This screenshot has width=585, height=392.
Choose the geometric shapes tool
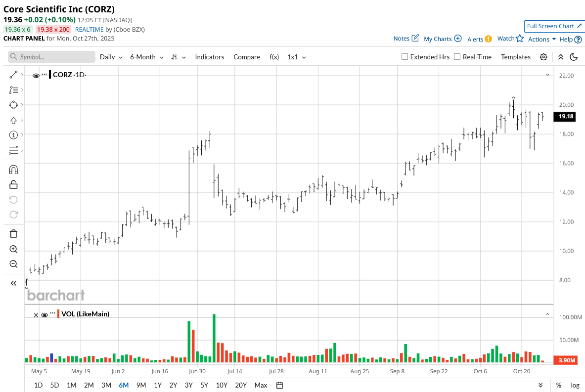point(13,105)
